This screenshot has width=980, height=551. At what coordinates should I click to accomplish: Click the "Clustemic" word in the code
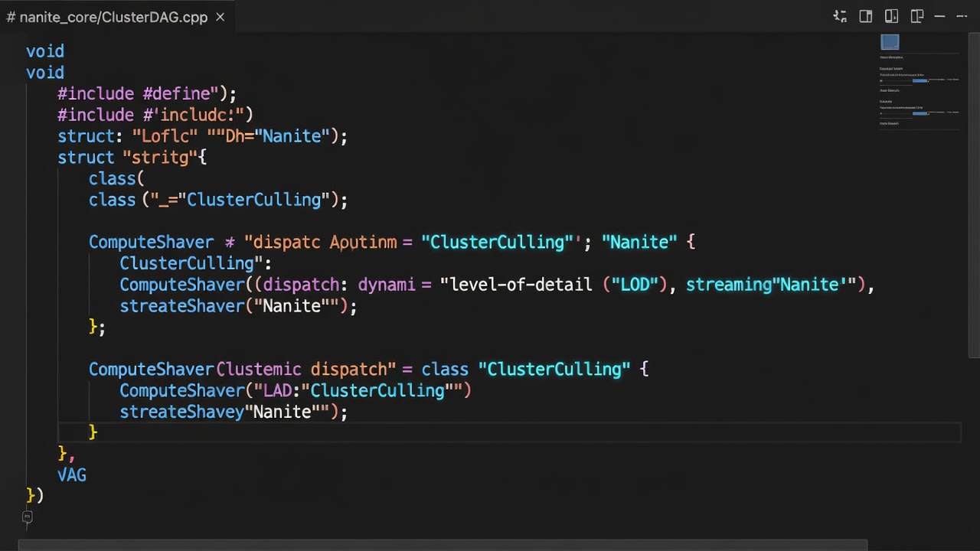pyautogui.click(x=259, y=370)
